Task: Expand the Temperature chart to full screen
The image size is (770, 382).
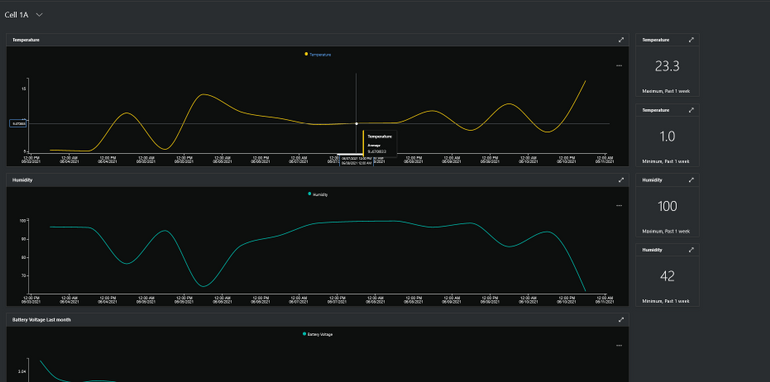Action: 621,40
